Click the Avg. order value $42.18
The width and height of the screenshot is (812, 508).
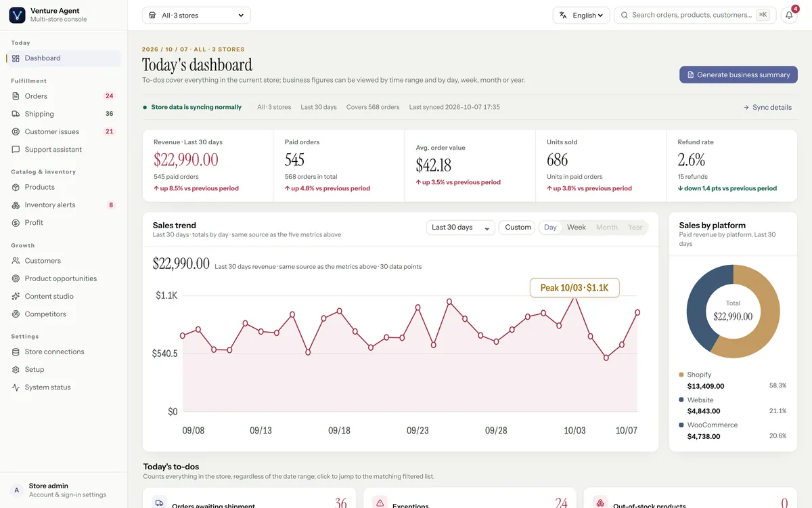tap(433, 165)
